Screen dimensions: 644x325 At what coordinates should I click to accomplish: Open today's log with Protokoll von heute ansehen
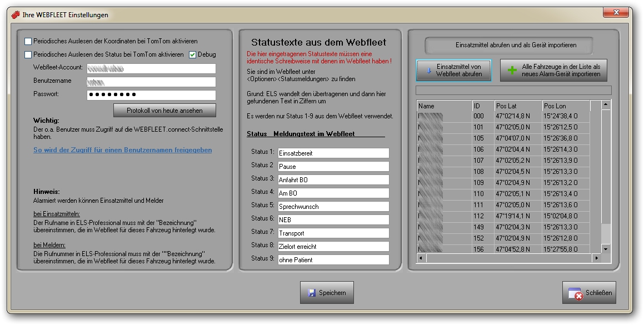click(x=164, y=110)
